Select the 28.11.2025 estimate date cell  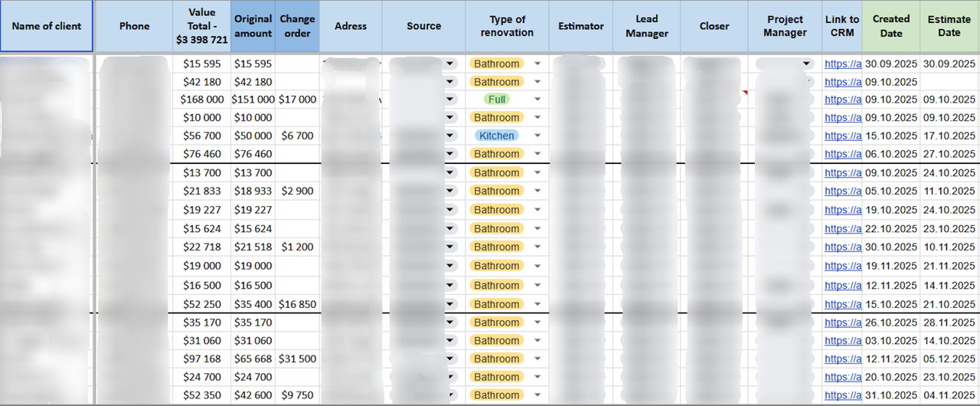(949, 323)
